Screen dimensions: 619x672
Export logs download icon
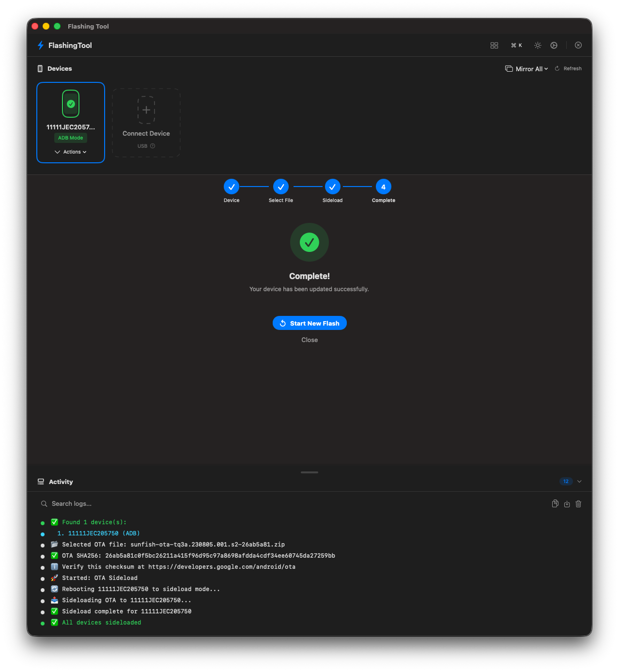(567, 504)
